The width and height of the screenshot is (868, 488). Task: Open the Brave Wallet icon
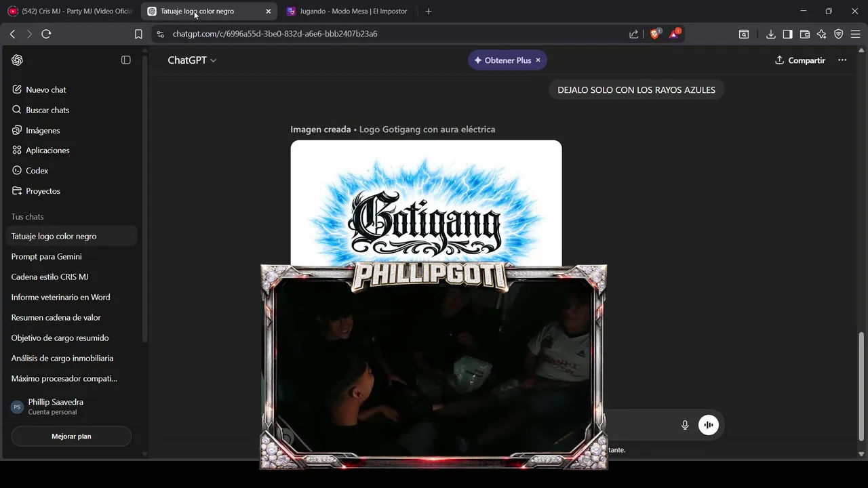click(805, 34)
